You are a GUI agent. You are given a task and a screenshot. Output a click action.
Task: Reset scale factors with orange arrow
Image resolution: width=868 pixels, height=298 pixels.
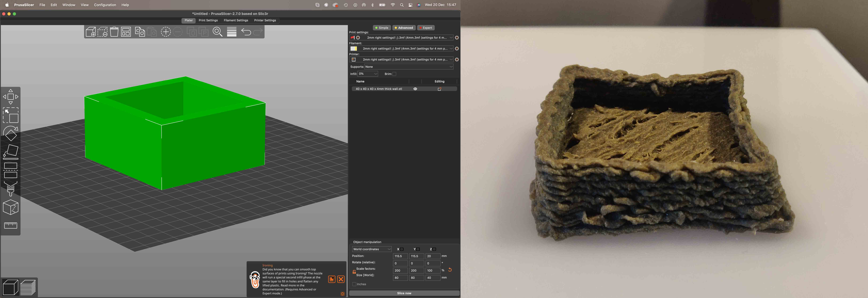(450, 270)
